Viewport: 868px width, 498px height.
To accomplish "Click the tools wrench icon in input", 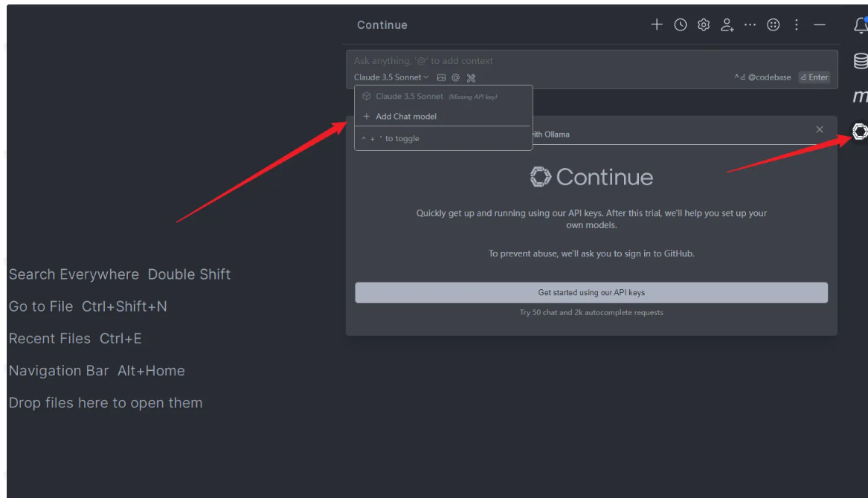I will [471, 77].
